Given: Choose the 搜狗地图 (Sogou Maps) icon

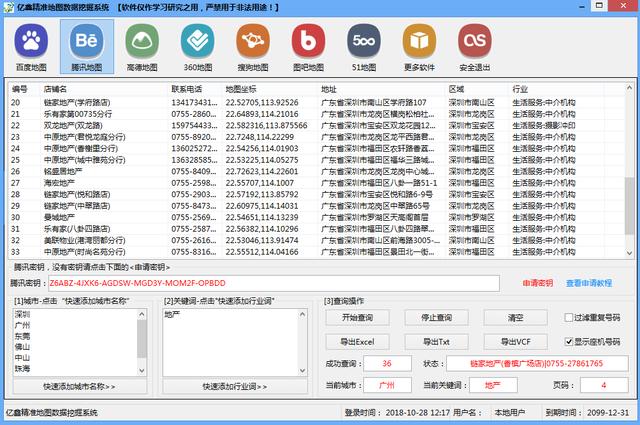Looking at the screenshot, I should point(252,46).
